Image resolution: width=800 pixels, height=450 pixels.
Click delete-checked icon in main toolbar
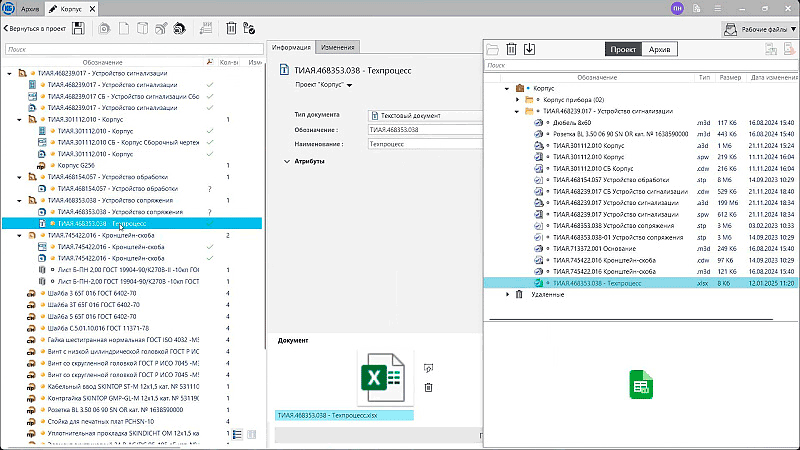coord(249,29)
